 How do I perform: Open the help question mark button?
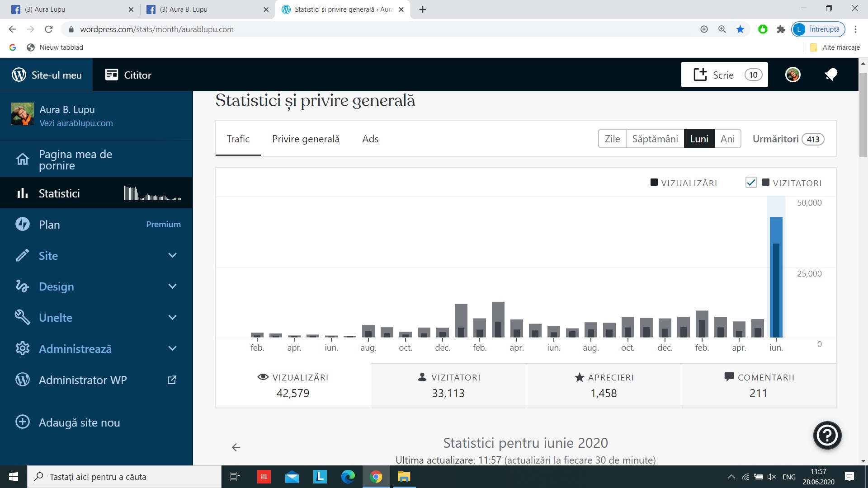827,435
